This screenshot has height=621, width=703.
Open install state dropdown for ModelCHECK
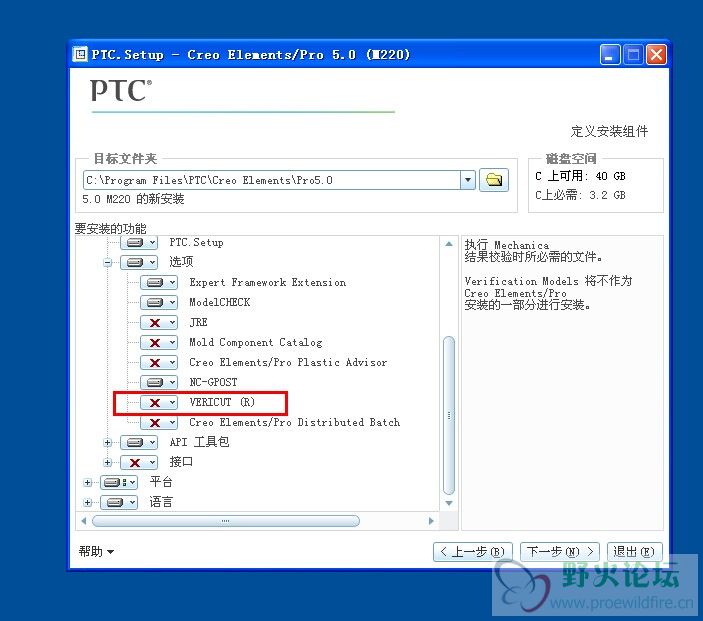tap(159, 303)
